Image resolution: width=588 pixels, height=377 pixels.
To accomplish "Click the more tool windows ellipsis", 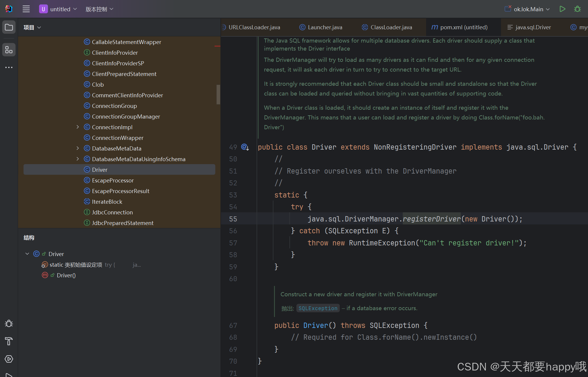I will (x=9, y=67).
